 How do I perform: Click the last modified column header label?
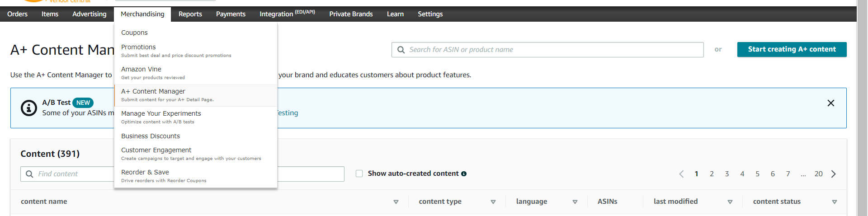tap(675, 202)
